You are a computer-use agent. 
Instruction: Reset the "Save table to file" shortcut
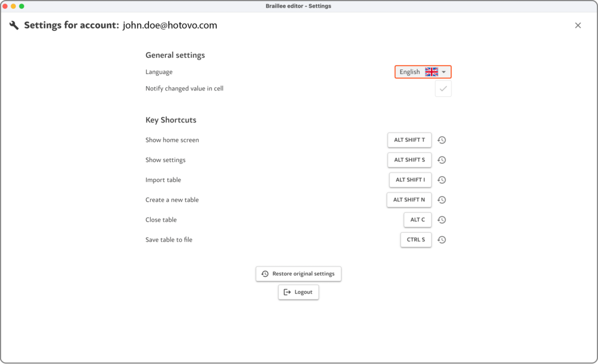pyautogui.click(x=442, y=239)
